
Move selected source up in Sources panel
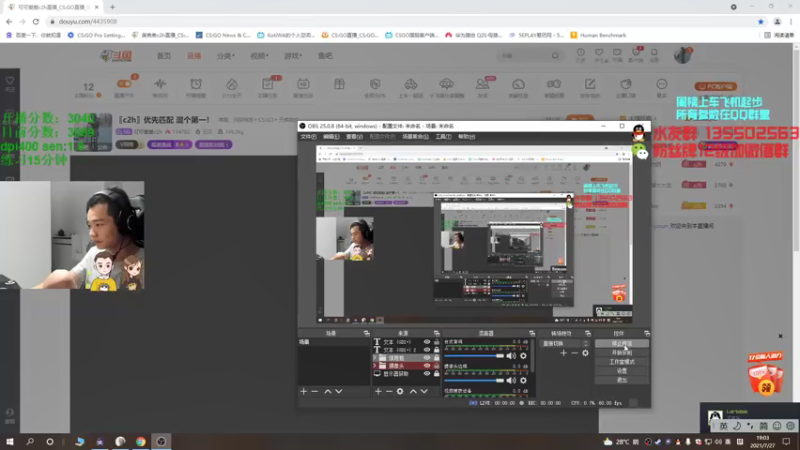[x=413, y=391]
